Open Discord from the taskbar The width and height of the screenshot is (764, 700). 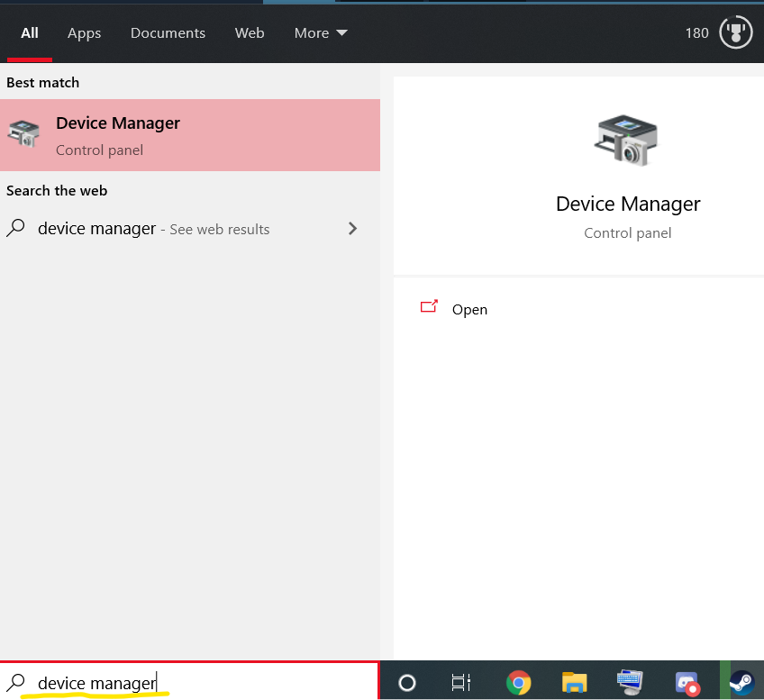687,682
